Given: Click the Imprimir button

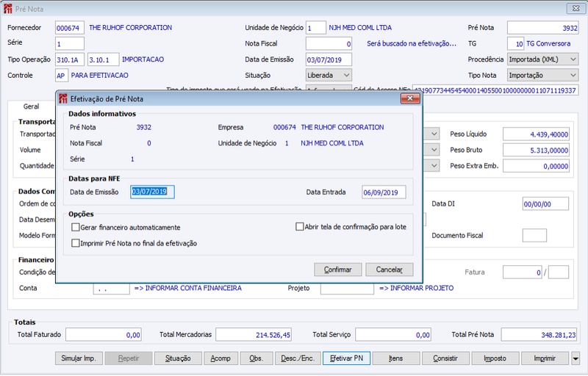Looking at the screenshot, I should [x=545, y=358].
